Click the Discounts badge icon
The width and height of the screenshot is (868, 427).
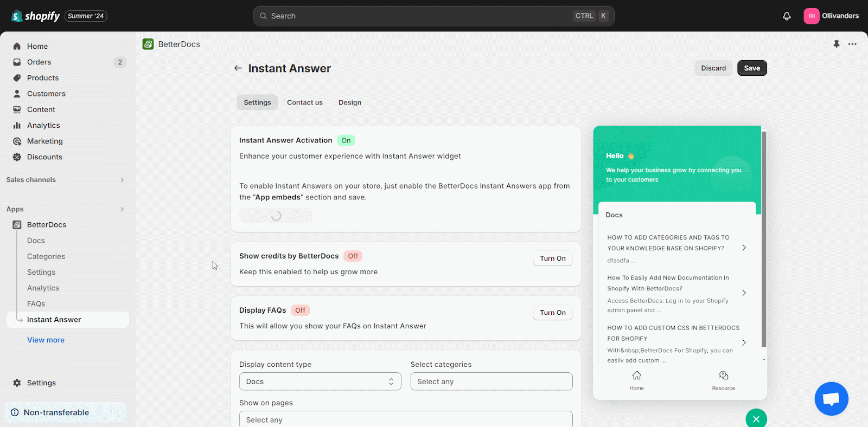(x=17, y=157)
